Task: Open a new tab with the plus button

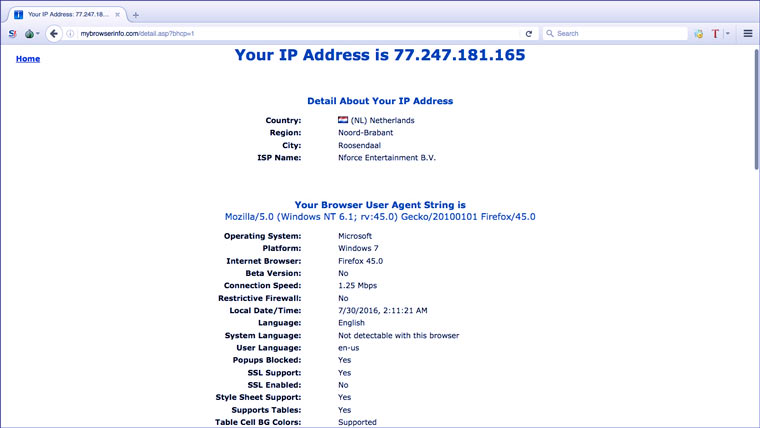Action: tap(136, 15)
